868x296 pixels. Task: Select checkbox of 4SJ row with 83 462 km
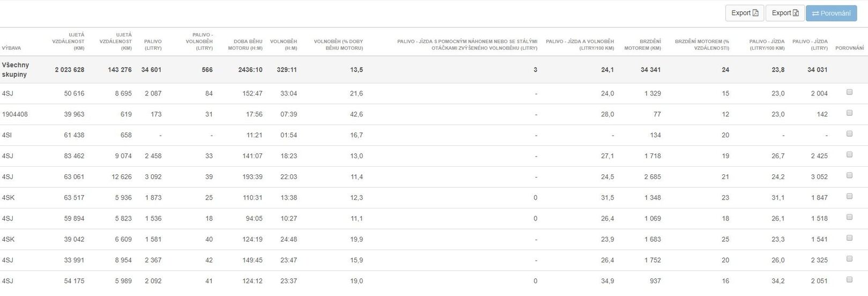849,155
